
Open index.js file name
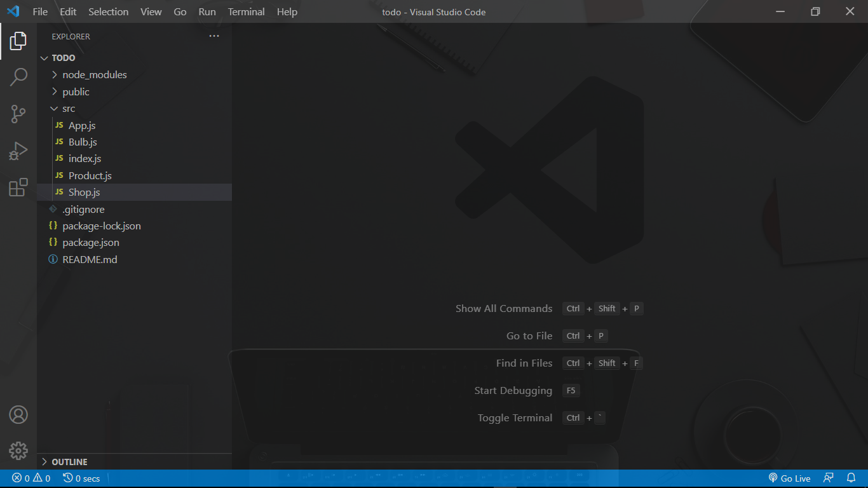[x=85, y=159]
